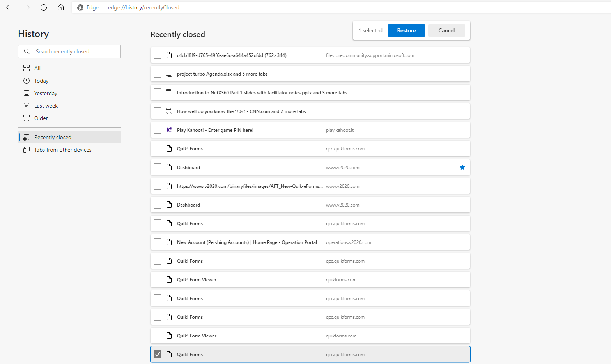The width and height of the screenshot is (611, 364).
Task: Click the browser back arrow icon
Action: pos(9,7)
